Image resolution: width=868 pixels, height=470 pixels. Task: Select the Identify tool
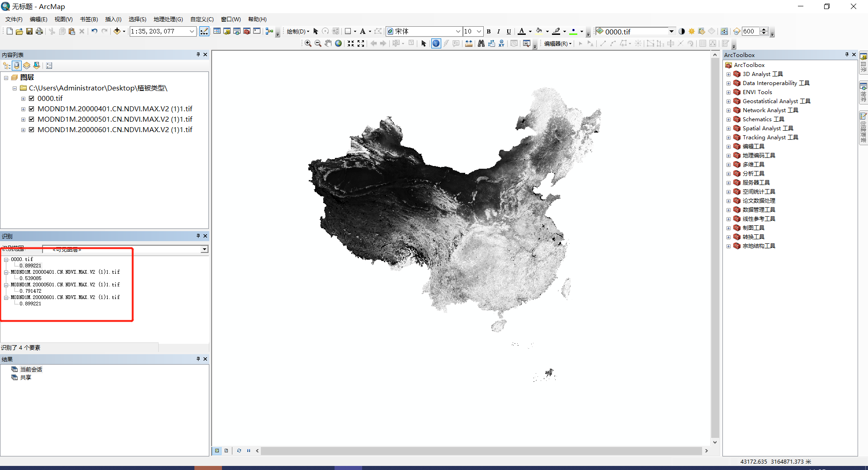coord(436,43)
